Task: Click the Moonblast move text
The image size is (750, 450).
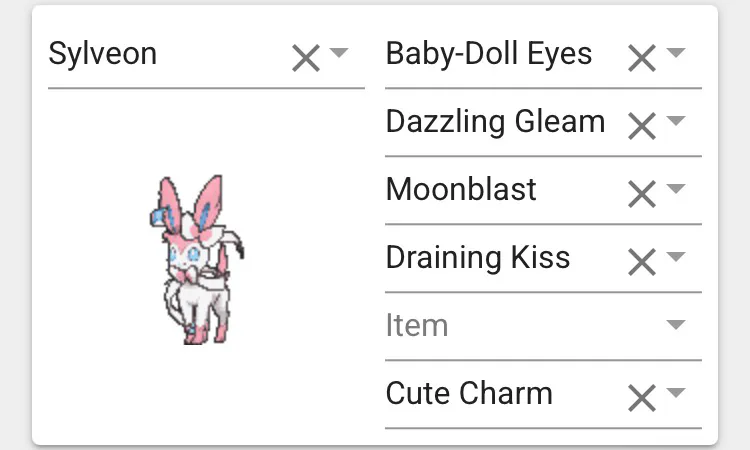Action: (x=461, y=189)
